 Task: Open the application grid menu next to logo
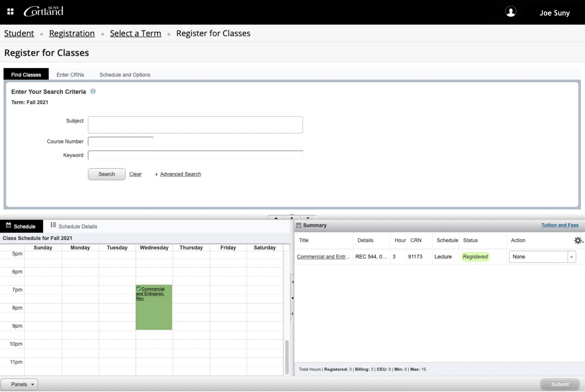[10, 11]
